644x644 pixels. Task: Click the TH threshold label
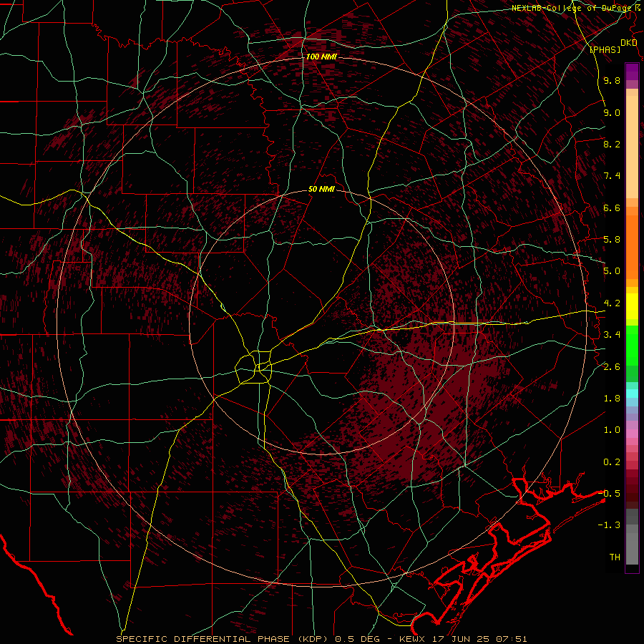(x=615, y=557)
